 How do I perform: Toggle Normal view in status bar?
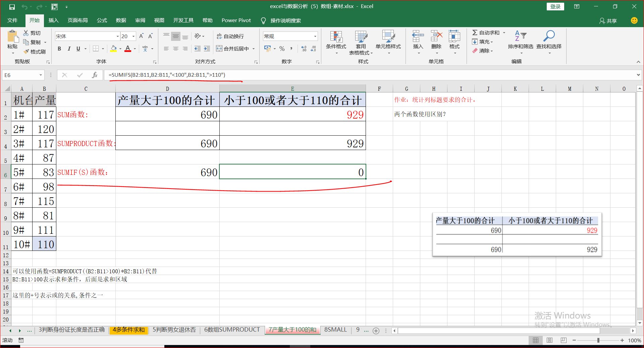(x=536, y=340)
